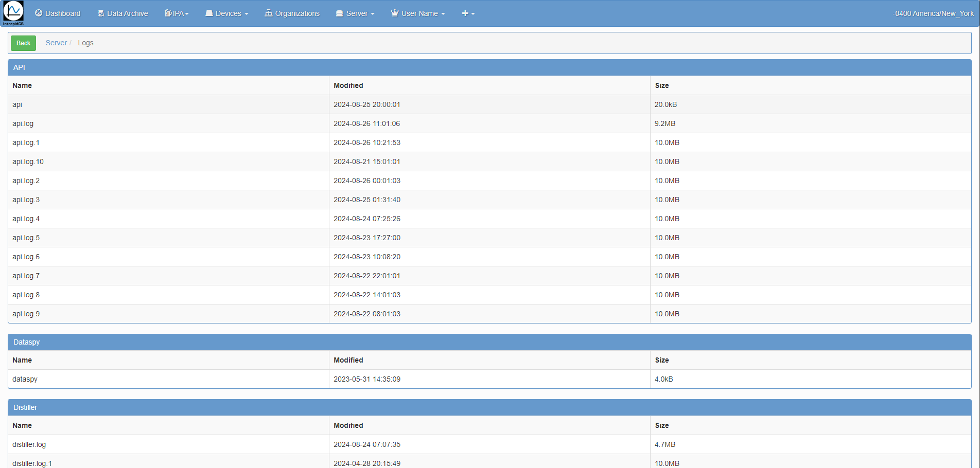Open the Data Archive menu item
Image resolution: width=980 pixels, height=468 pixels.
click(x=123, y=13)
